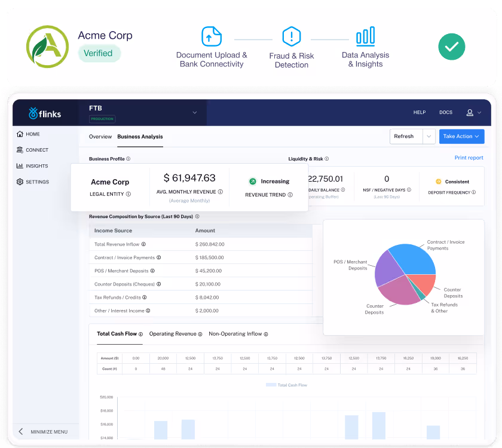Click the Data Analysis bar chart icon
The image size is (502, 448).
point(365,36)
